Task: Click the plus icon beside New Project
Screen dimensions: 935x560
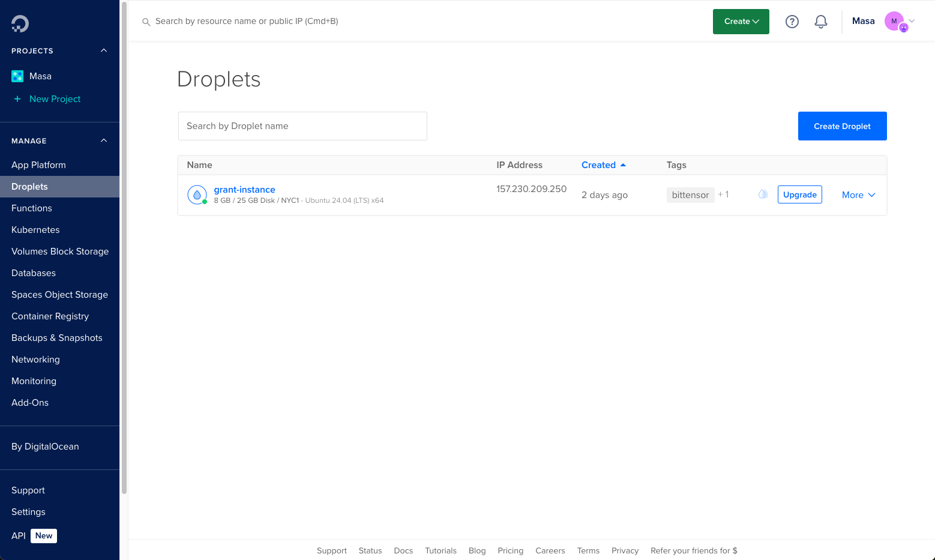Action: pyautogui.click(x=17, y=99)
